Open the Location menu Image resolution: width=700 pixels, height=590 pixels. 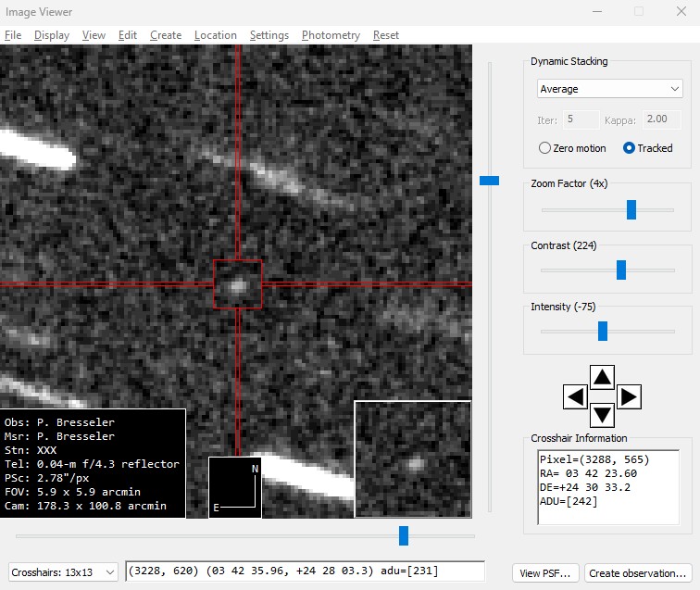click(x=216, y=35)
